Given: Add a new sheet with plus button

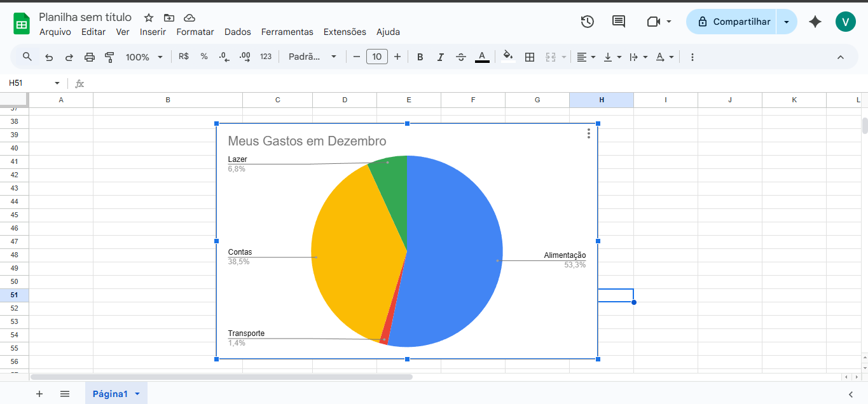Looking at the screenshot, I should click(39, 394).
